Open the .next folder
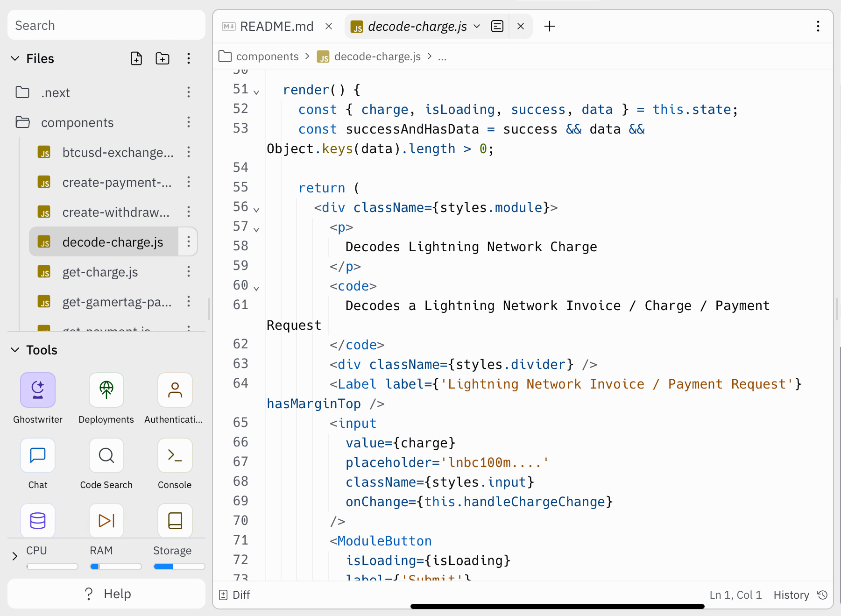 (55, 92)
